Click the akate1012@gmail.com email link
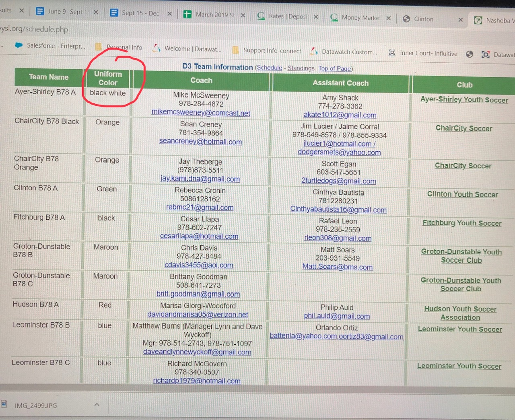This screenshot has height=420, width=515. coord(340,115)
